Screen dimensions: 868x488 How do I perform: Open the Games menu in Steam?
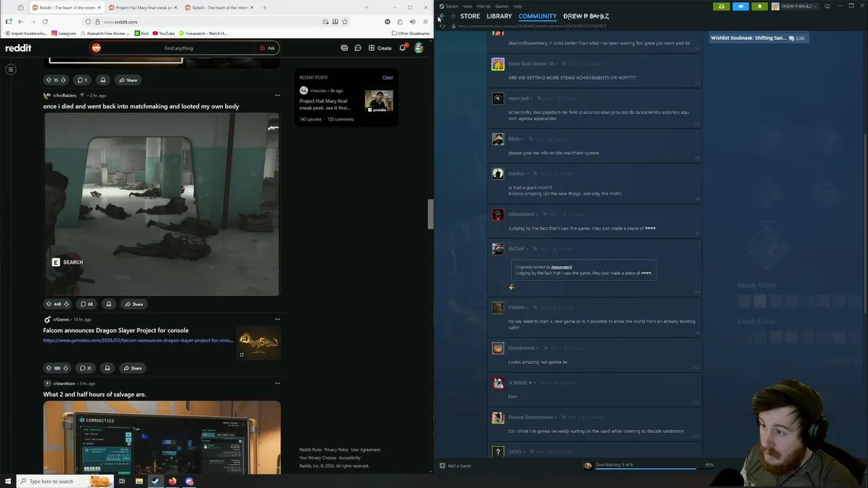tap(502, 6)
